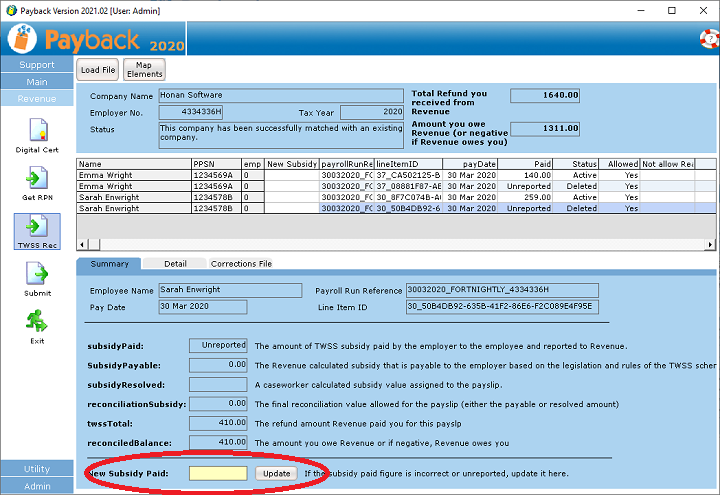Switch to the Detail tab
720x495 pixels.
175,264
